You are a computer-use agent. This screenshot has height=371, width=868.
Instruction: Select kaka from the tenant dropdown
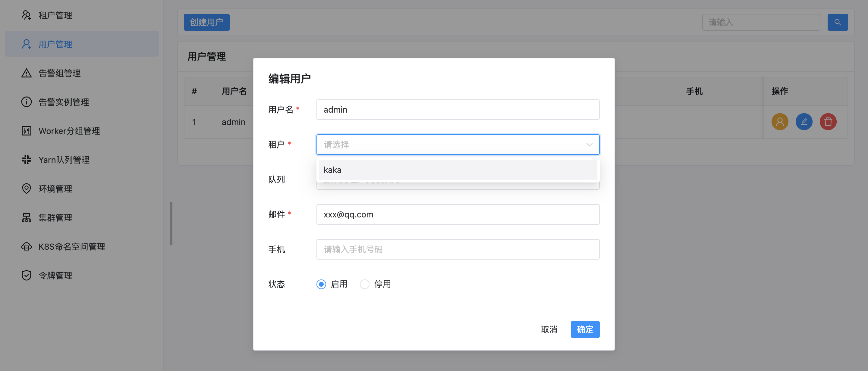point(458,170)
